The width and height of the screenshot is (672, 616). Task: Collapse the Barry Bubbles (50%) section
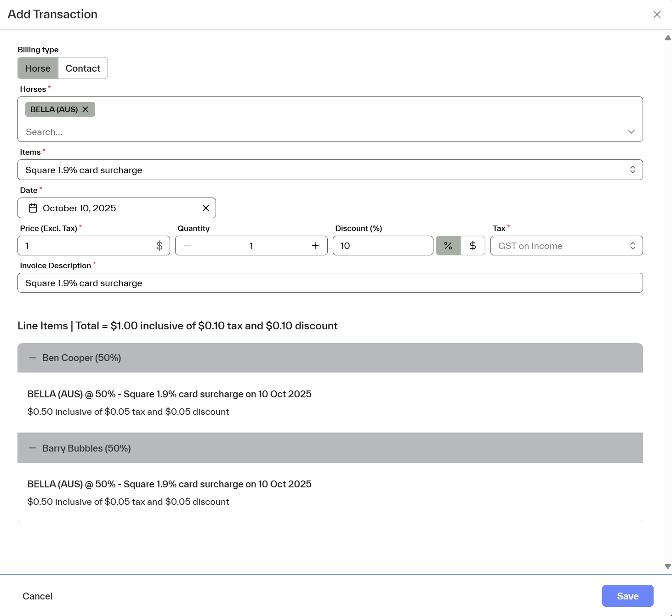click(33, 448)
